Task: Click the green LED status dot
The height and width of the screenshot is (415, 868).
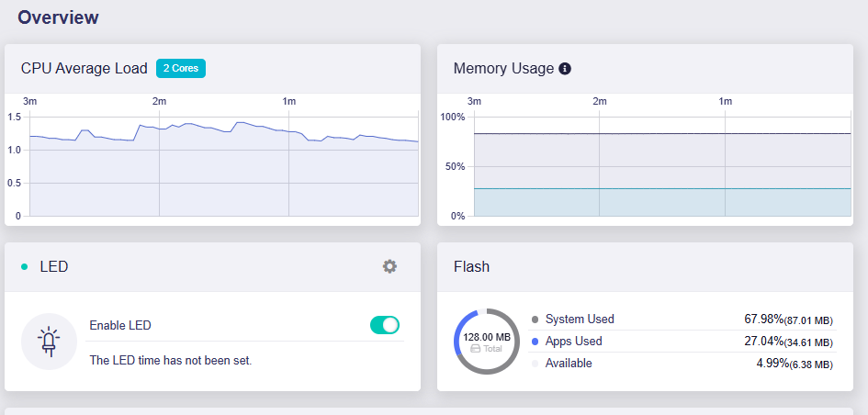Action: click(x=25, y=267)
